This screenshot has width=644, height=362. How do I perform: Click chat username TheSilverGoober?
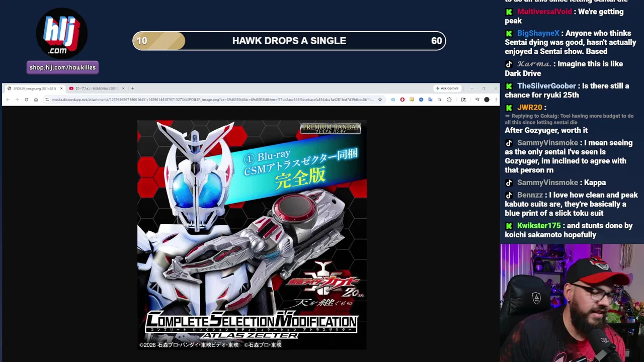tap(546, 86)
